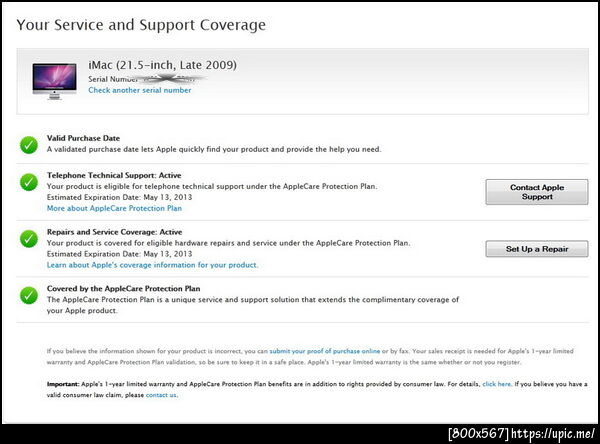Screen dimensions: 600x444
Task: Click the Set Up a Repair button
Action: [x=537, y=249]
